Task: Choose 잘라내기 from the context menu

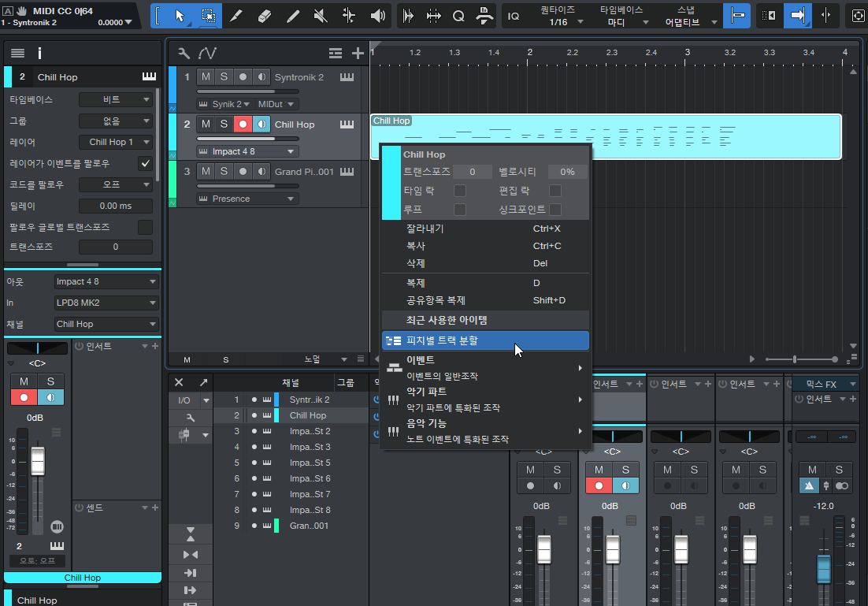Action: [485, 229]
